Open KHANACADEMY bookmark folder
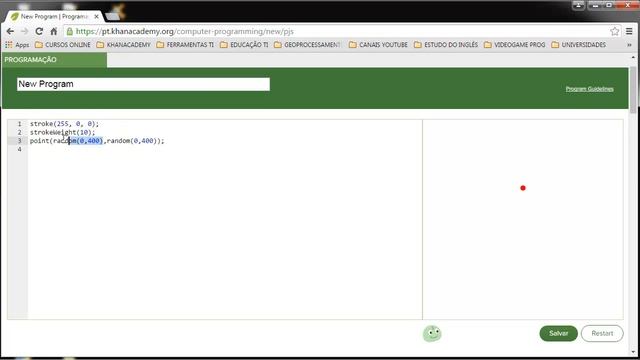 [124, 45]
